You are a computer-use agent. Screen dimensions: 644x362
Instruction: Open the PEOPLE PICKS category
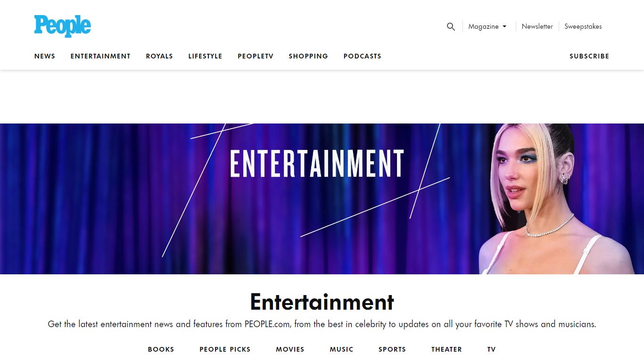[x=225, y=349]
